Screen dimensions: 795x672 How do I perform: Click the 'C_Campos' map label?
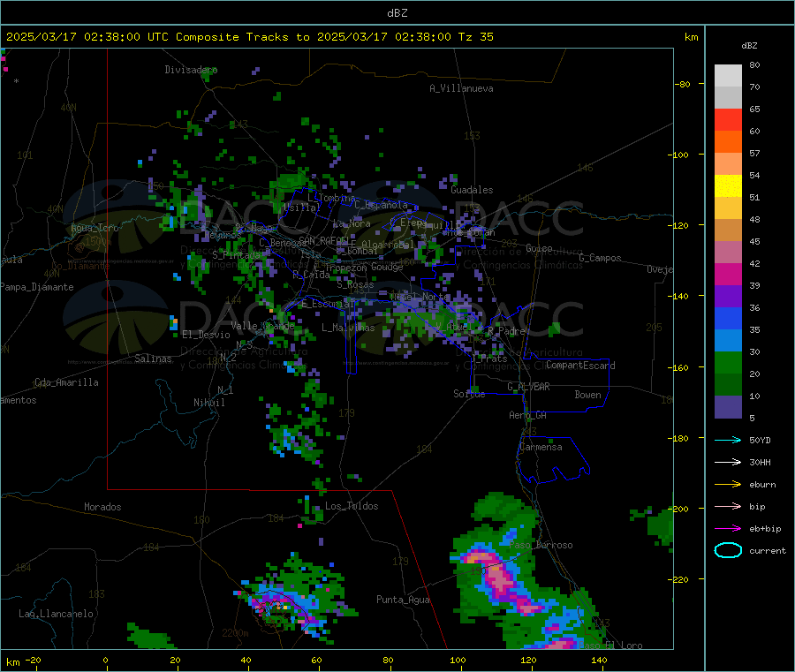tap(600, 258)
